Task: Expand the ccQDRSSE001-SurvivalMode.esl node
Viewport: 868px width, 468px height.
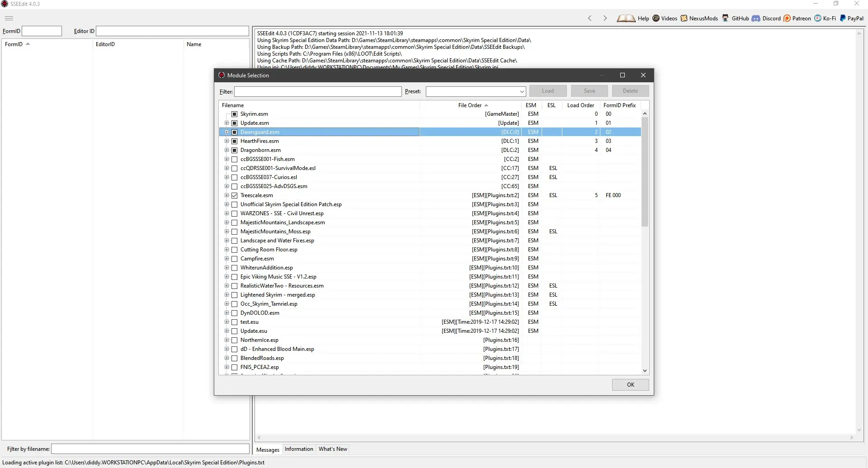Action: pyautogui.click(x=226, y=168)
